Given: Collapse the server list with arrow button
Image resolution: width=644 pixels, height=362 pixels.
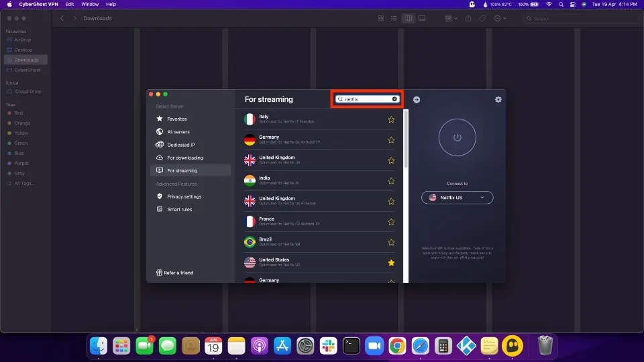Looking at the screenshot, I should pos(417,100).
